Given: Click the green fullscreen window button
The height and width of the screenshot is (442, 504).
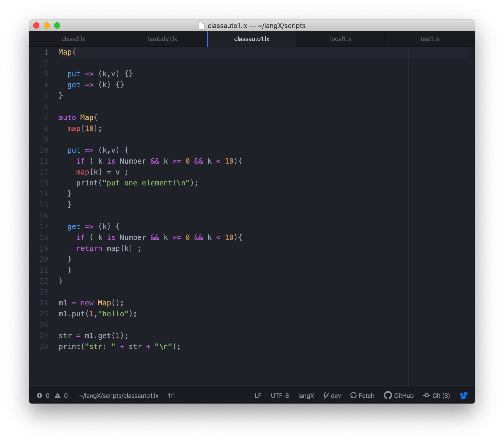Looking at the screenshot, I should coord(57,25).
